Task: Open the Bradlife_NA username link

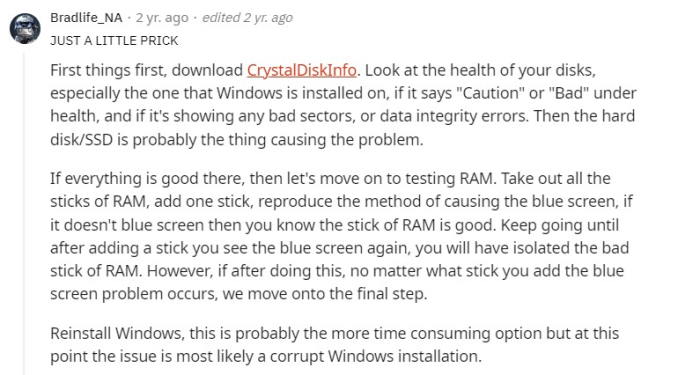Action: (x=86, y=18)
